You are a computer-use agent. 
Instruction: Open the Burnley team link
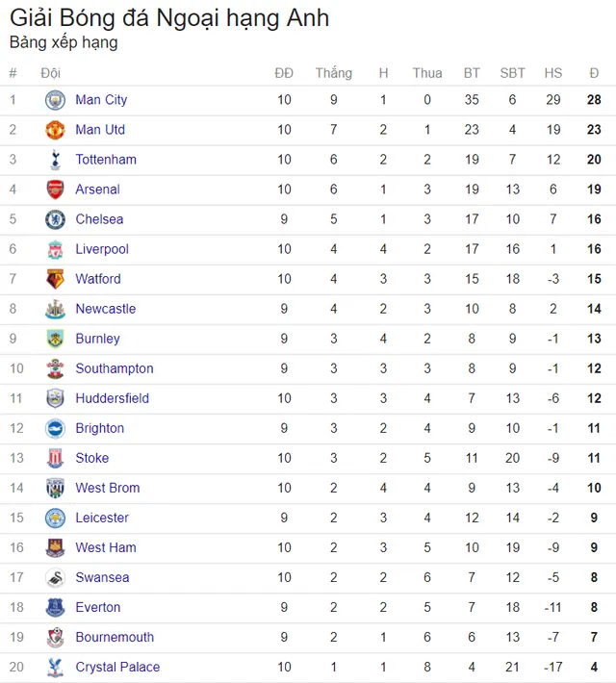[x=97, y=339]
